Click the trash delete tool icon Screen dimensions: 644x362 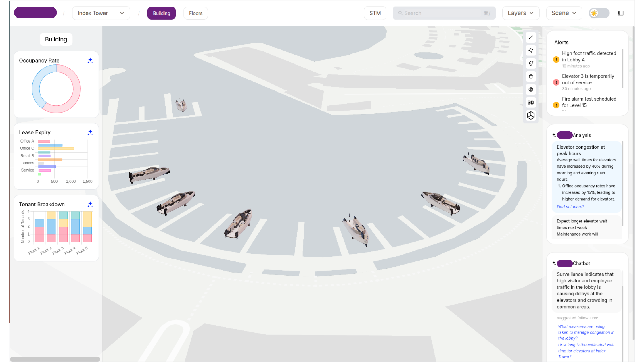click(x=531, y=76)
